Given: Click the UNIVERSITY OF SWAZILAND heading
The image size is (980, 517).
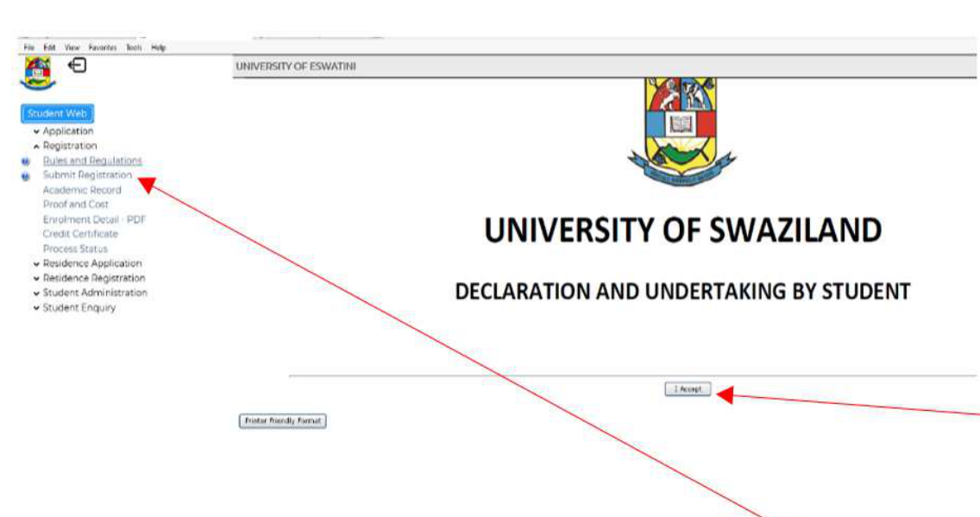Looking at the screenshot, I should pos(683,230).
